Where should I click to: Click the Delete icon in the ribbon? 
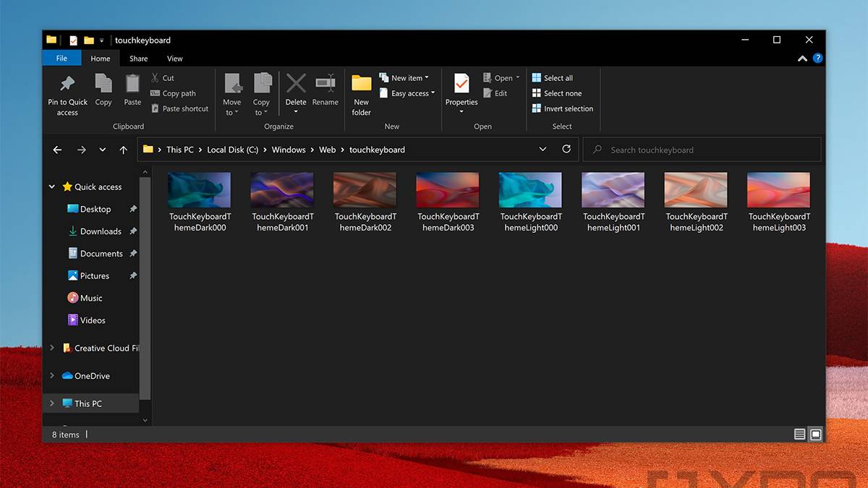click(x=296, y=84)
